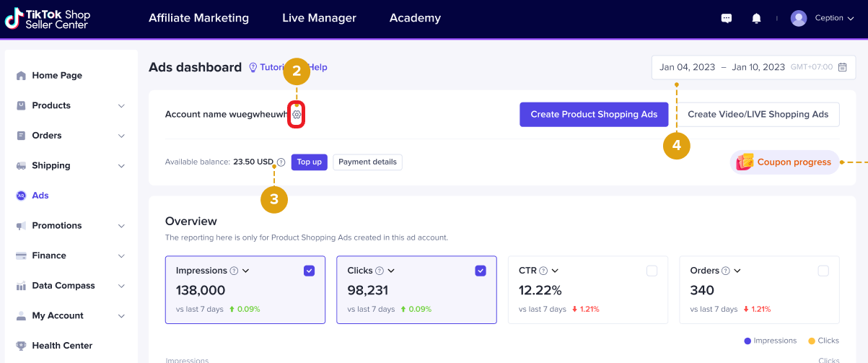868x363 pixels.
Task: Open the Coupon progress indicator
Action: [x=784, y=162]
